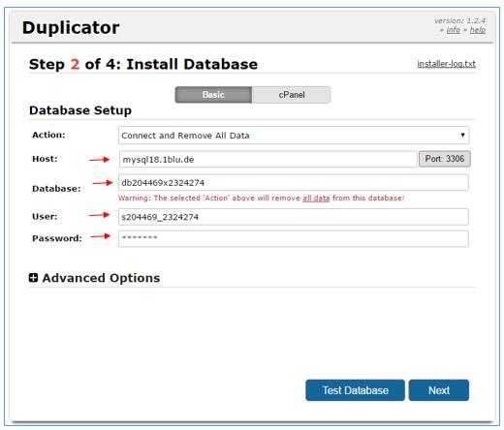The height and width of the screenshot is (430, 504).
Task: Open the installer-log.txt link
Action: (446, 64)
